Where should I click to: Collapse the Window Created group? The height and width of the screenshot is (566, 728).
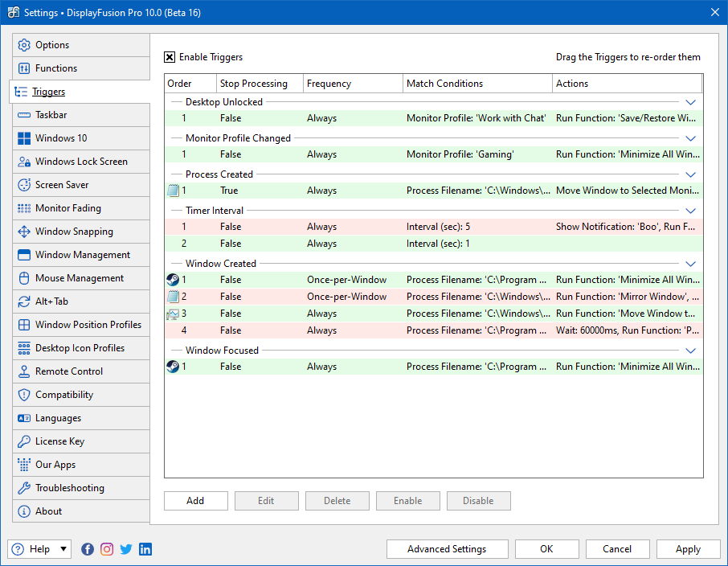point(690,264)
